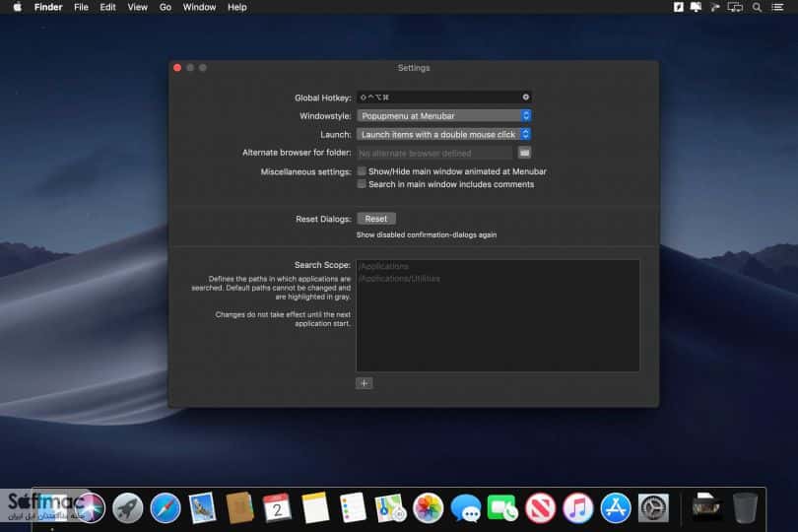This screenshot has width=798, height=532.
Task: Click the alternate browser text field
Action: pyautogui.click(x=434, y=153)
